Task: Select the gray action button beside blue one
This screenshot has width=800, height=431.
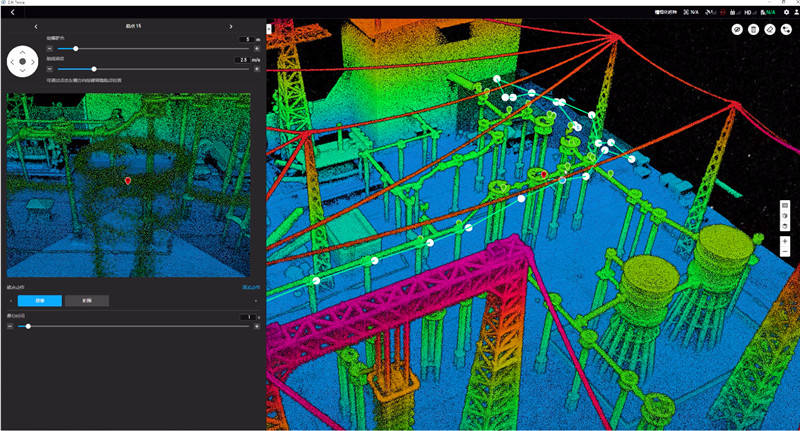Action: point(87,300)
